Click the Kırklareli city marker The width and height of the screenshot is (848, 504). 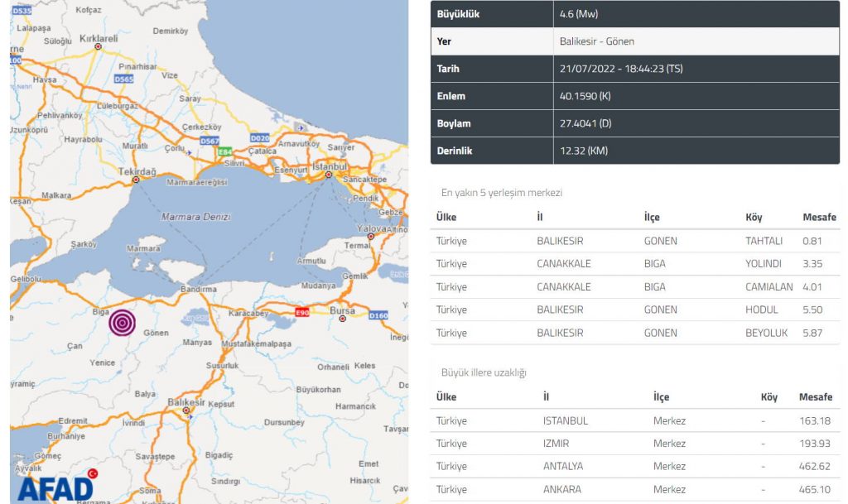click(x=99, y=46)
